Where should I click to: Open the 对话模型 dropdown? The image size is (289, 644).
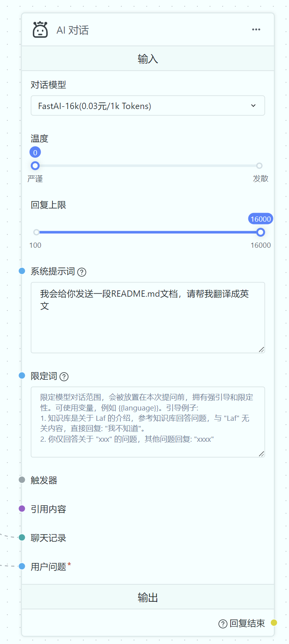click(148, 105)
